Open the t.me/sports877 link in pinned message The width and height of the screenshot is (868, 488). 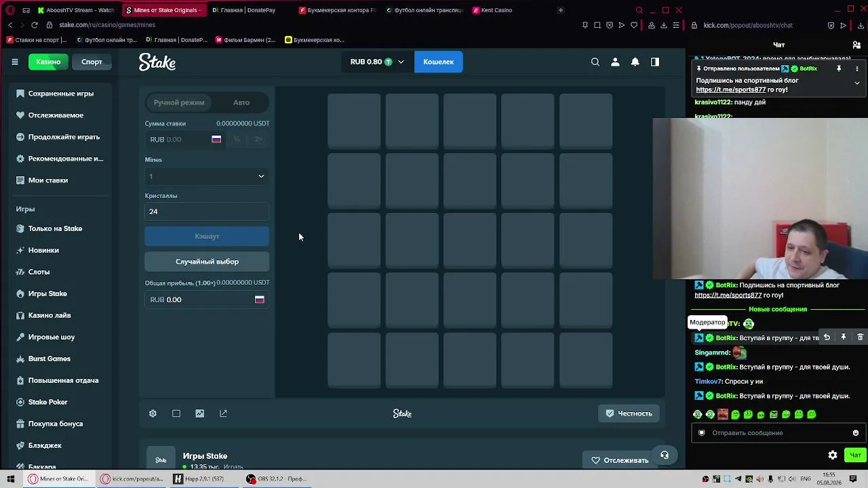730,89
